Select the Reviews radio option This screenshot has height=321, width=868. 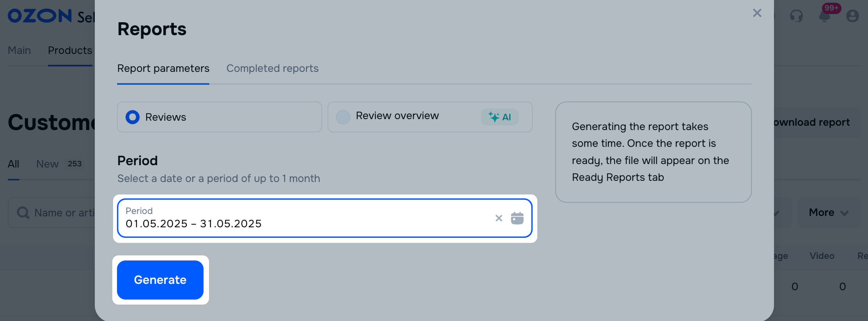pos(133,117)
